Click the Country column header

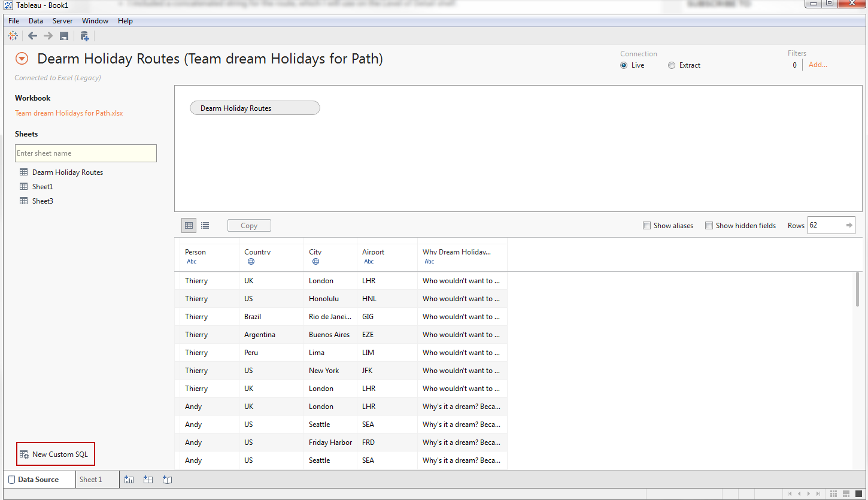coord(271,257)
